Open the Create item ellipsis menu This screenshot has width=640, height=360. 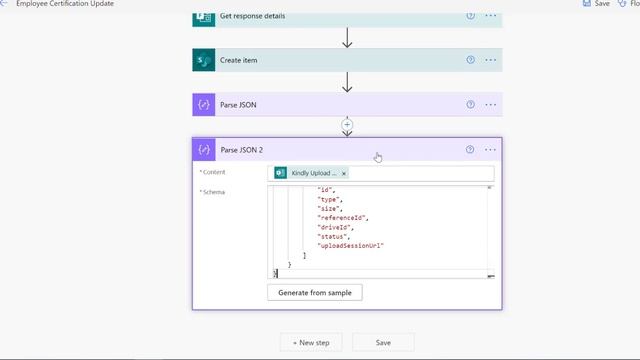coord(491,60)
